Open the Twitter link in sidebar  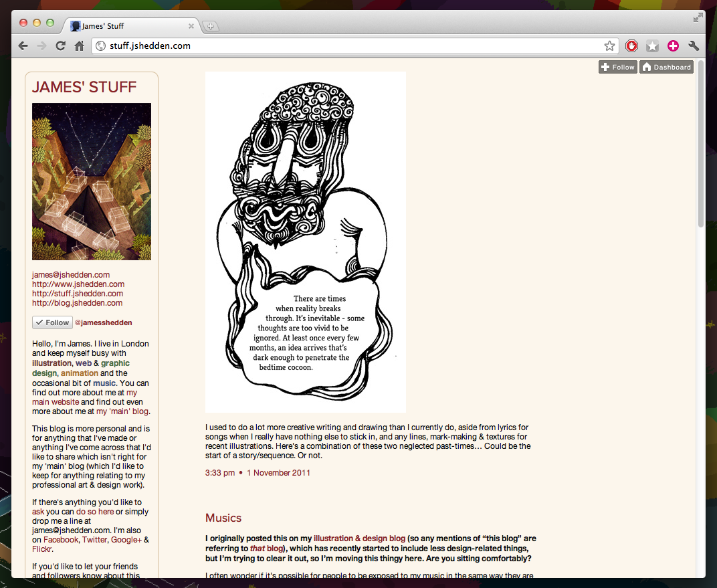click(x=94, y=540)
